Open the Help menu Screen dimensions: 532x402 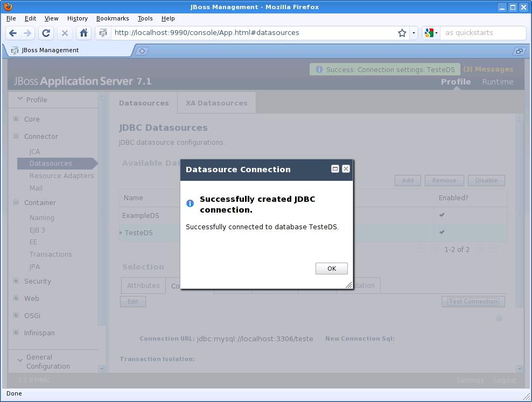pos(168,18)
